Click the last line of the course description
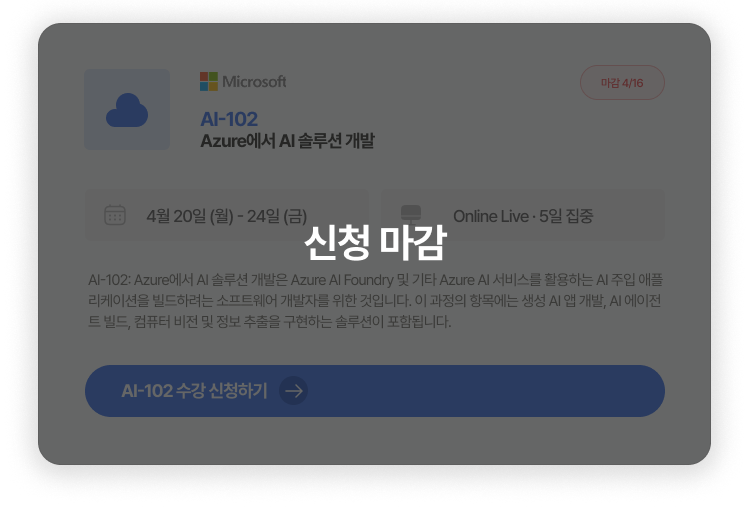The image size is (750, 507). (x=270, y=322)
